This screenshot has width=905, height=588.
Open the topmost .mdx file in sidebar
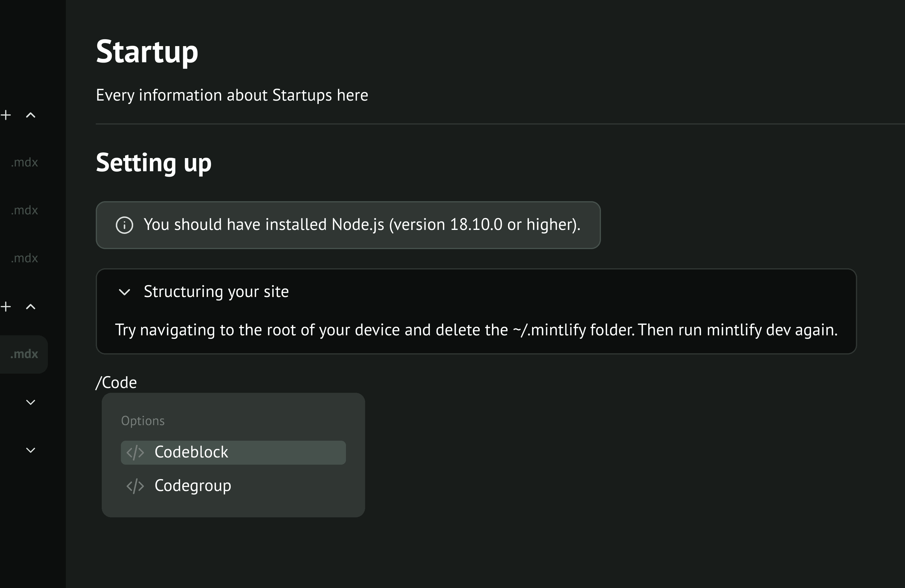pyautogui.click(x=24, y=162)
